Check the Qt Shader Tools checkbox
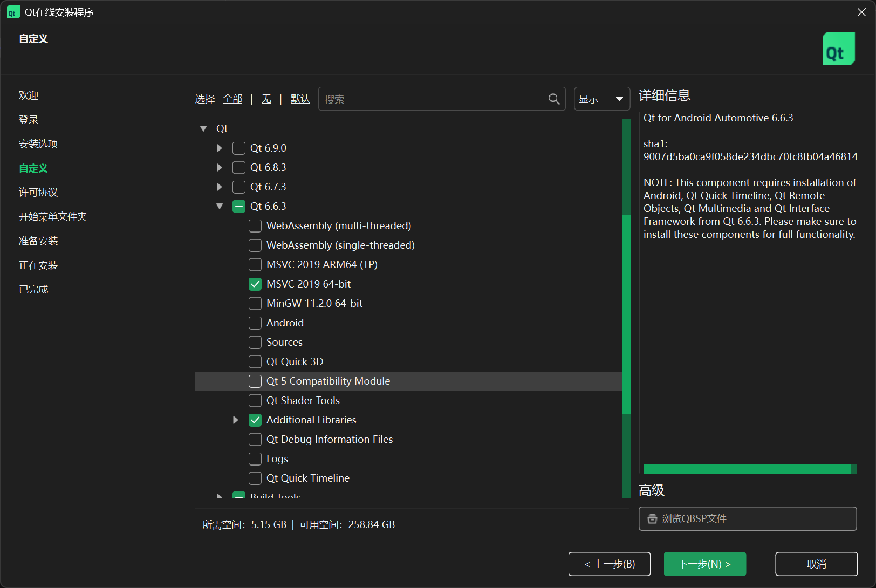876x588 pixels. [255, 401]
